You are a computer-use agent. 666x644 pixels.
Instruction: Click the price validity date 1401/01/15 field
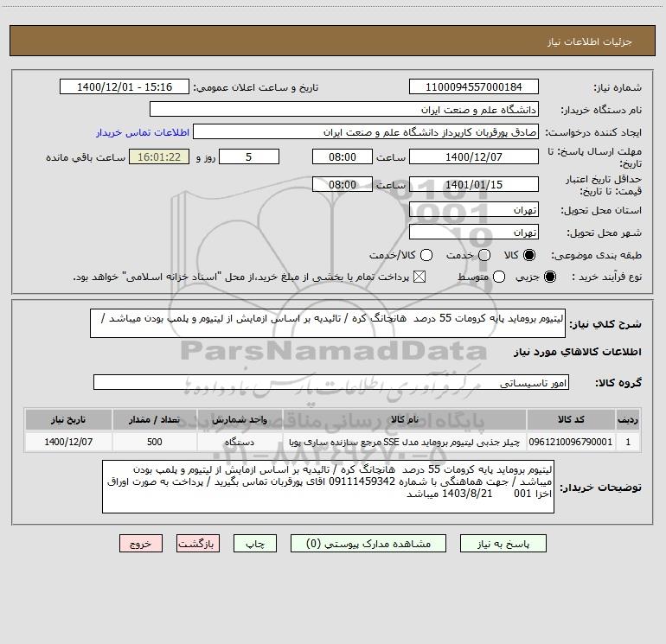pyautogui.click(x=474, y=184)
